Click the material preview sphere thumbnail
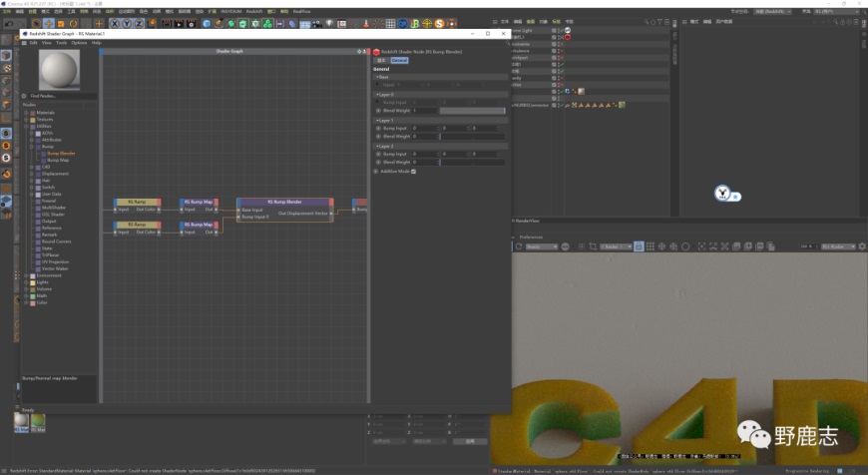 (59, 70)
